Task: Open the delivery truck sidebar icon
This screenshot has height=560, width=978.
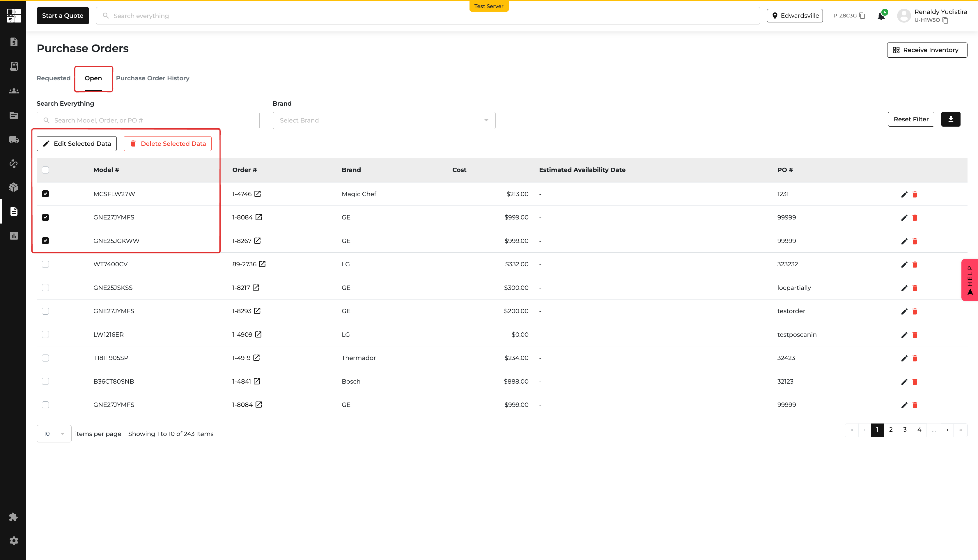Action: click(14, 140)
